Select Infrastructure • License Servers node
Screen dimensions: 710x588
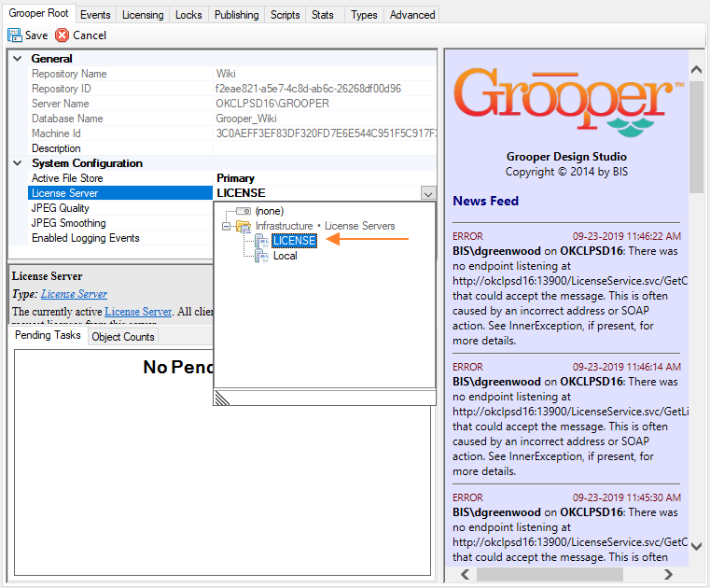pos(325,226)
